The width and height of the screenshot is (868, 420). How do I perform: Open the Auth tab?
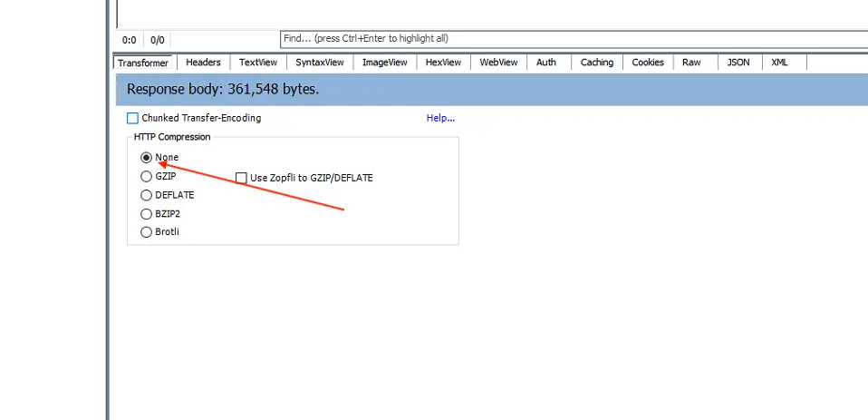click(545, 62)
